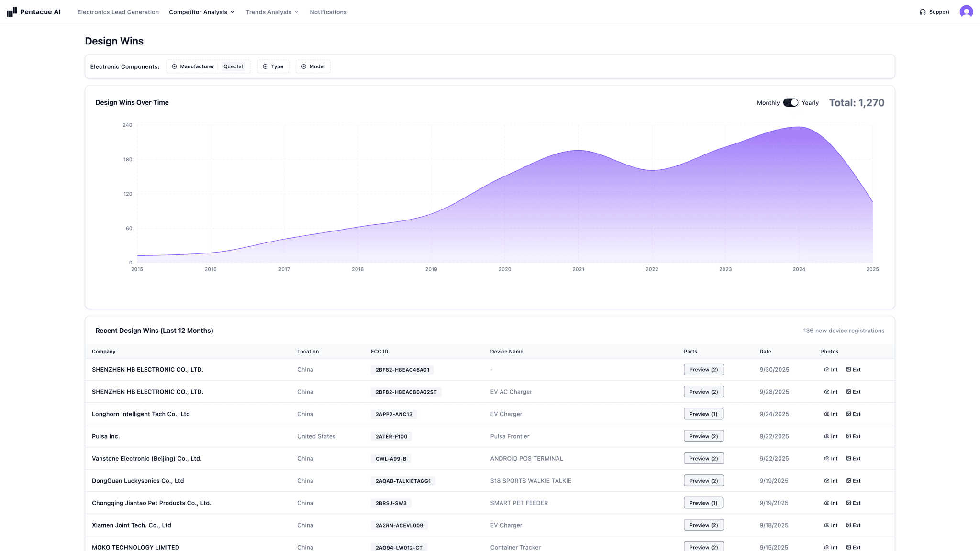
Task: Go to Electronics Lead Generation
Action: 118,12
